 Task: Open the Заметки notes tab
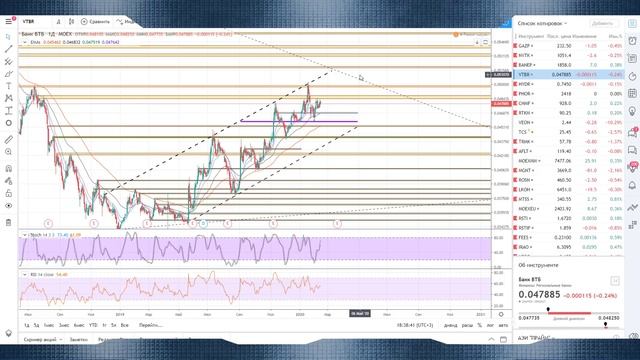pos(78,339)
